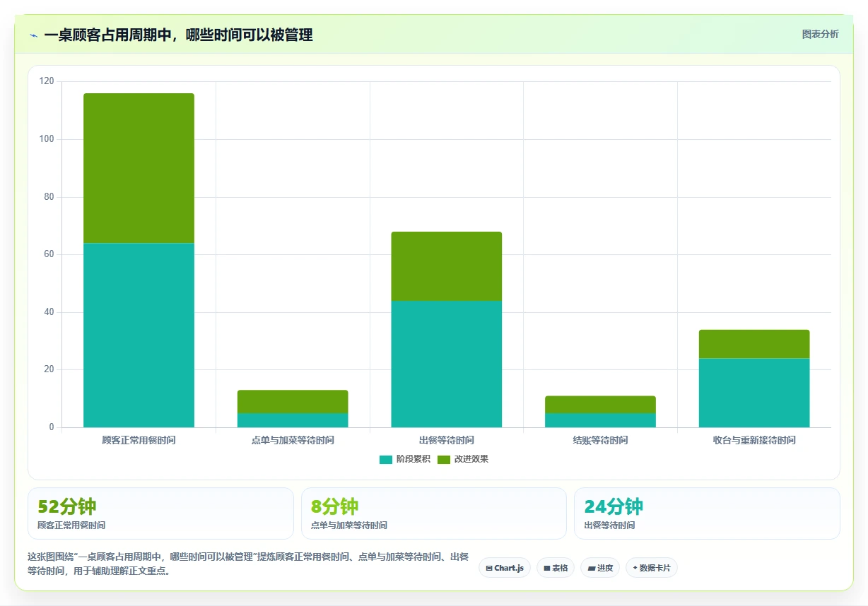Click the green segment of 顾客正常用餐时间 bar
This screenshot has height=606, width=868.
point(139,168)
